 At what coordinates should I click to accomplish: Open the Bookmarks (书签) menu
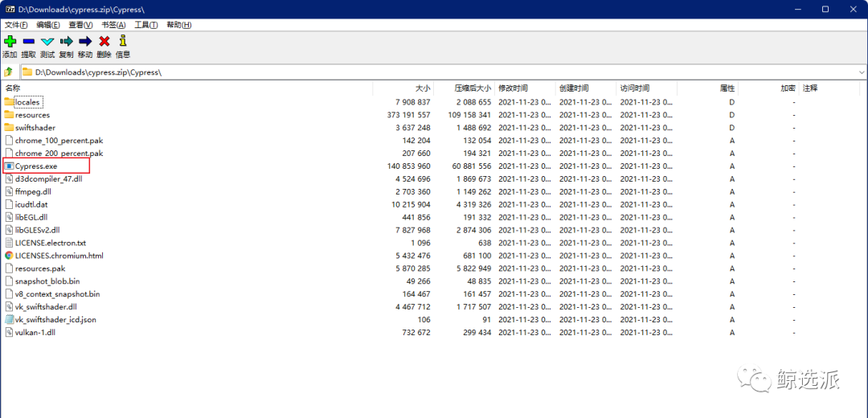[x=113, y=25]
